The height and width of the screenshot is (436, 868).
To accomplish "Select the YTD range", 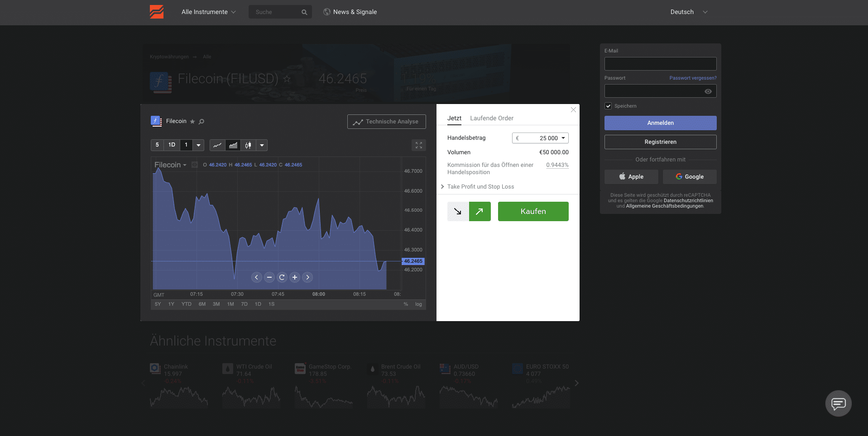I will pos(187,304).
